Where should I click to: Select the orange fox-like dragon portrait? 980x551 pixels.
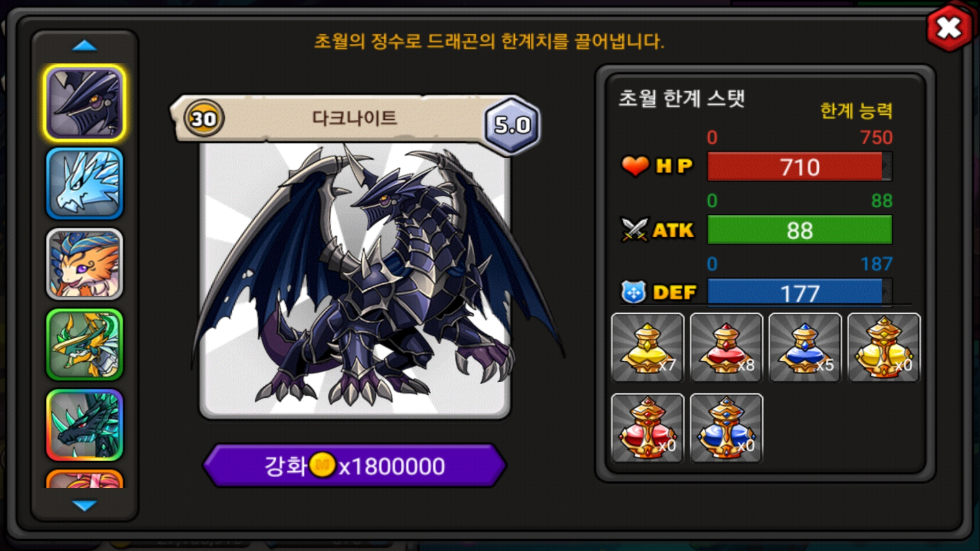pos(85,264)
